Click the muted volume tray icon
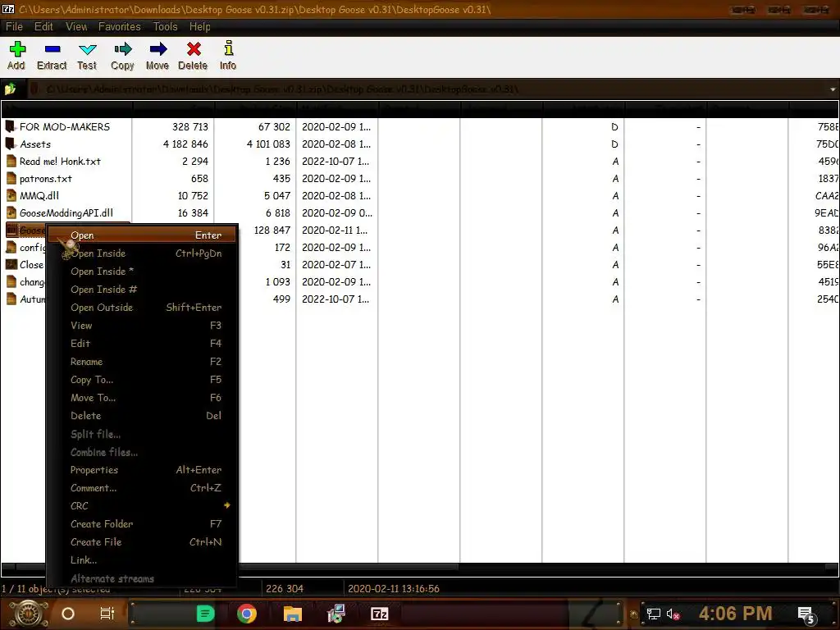The width and height of the screenshot is (840, 630). coord(673,614)
